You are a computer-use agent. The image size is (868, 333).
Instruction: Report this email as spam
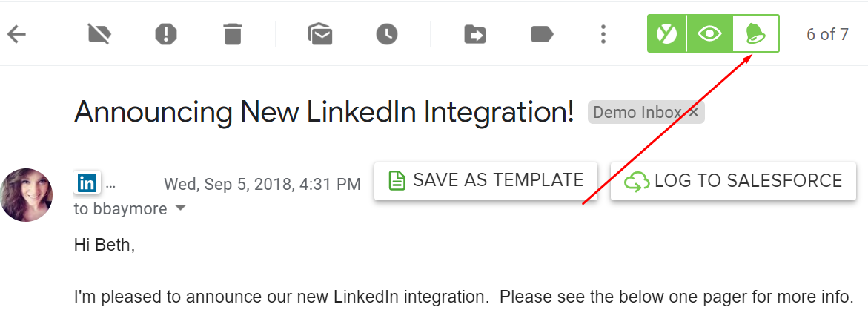(165, 35)
